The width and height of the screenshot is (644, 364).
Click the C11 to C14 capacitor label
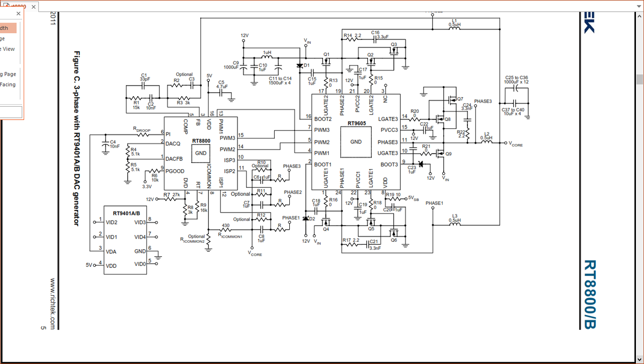(x=280, y=81)
